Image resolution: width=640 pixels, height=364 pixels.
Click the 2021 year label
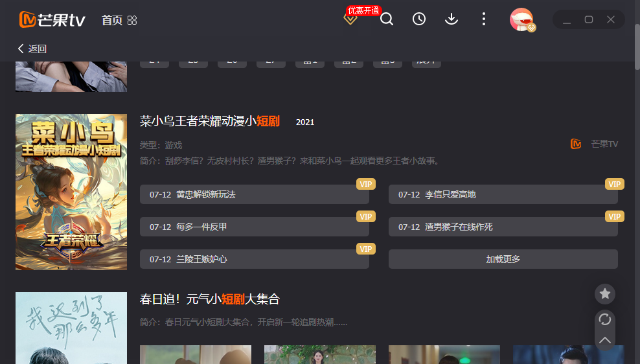point(305,122)
